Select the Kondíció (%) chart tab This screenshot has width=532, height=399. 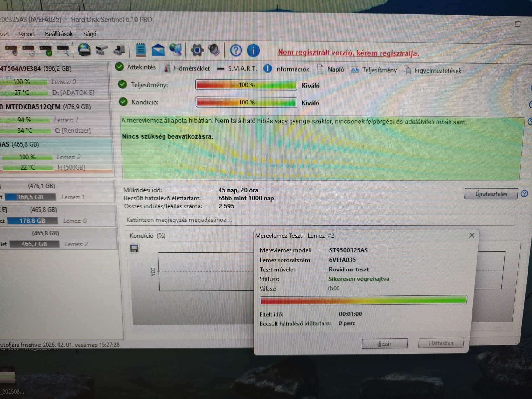pyautogui.click(x=148, y=235)
